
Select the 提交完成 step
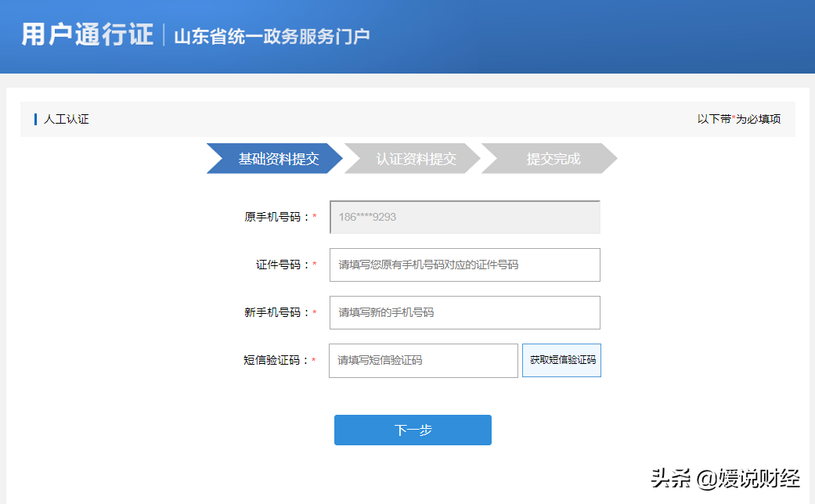pos(550,158)
